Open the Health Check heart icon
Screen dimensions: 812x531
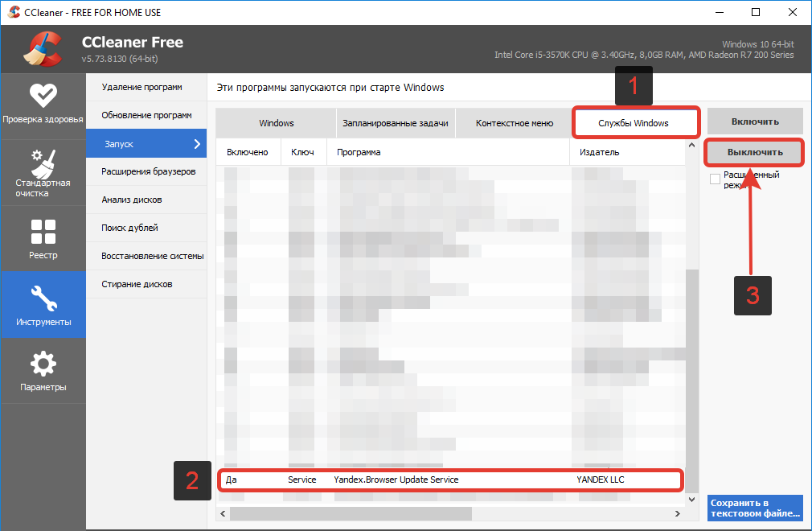pyautogui.click(x=43, y=96)
